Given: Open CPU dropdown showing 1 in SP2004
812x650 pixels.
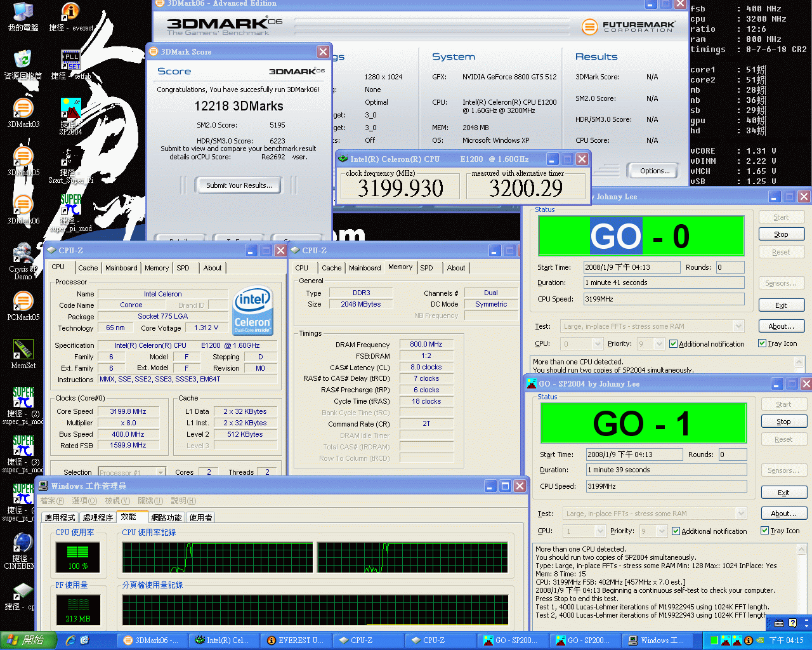Looking at the screenshot, I should (584, 531).
